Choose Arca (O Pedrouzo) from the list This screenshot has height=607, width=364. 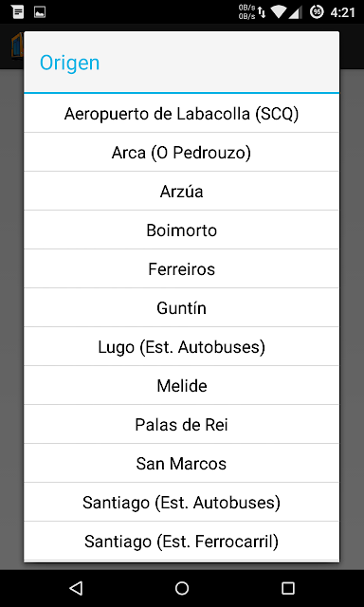(x=181, y=152)
